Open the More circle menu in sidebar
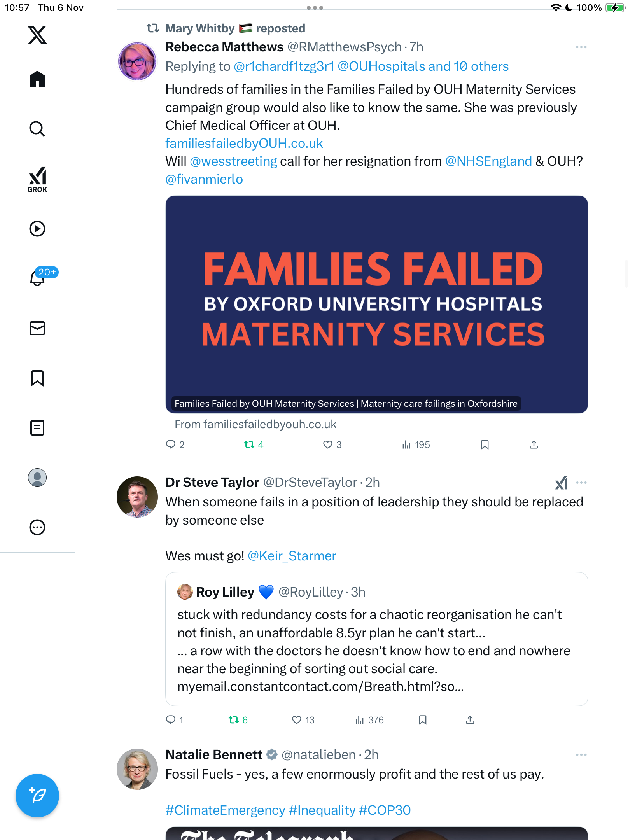The height and width of the screenshot is (840, 630). pyautogui.click(x=37, y=527)
